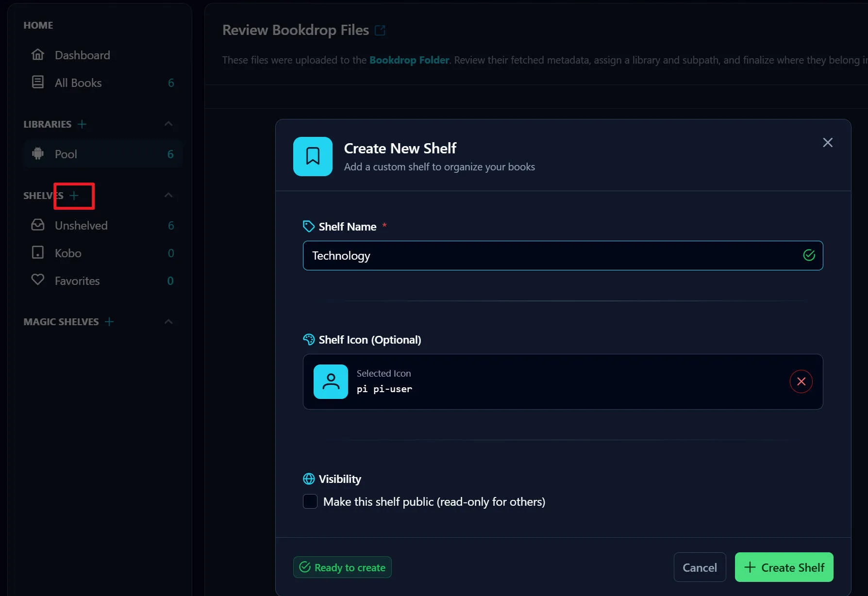Screen dimensions: 868x596
Task: Select the Unshelved shelf
Action: [81, 226]
